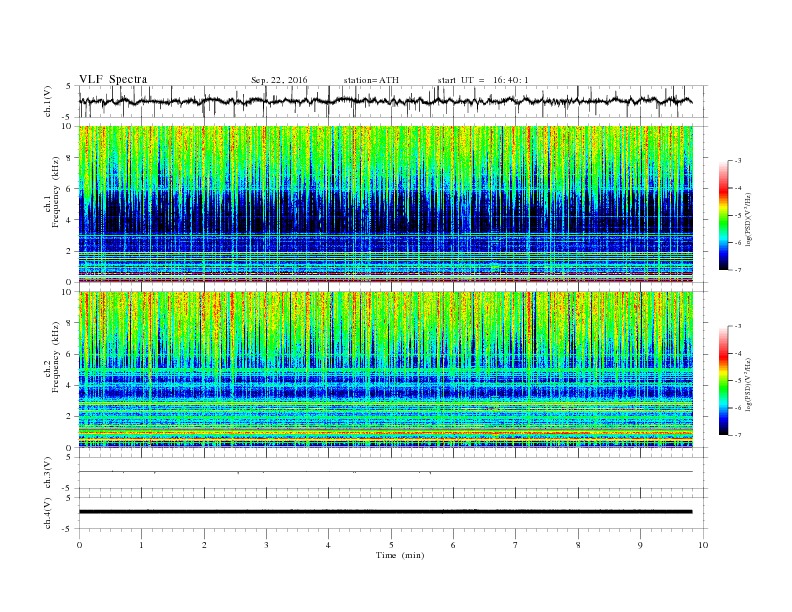Click the "4" kHz tick of ch.2 spectrogram
This screenshot has height=612, width=792.
click(70, 385)
